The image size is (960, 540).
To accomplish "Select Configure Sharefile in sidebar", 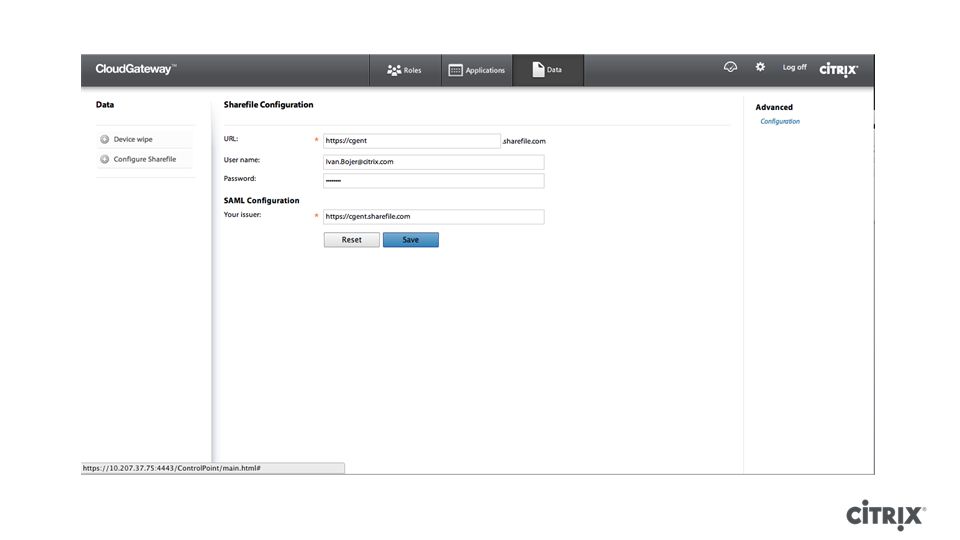I will point(144,159).
